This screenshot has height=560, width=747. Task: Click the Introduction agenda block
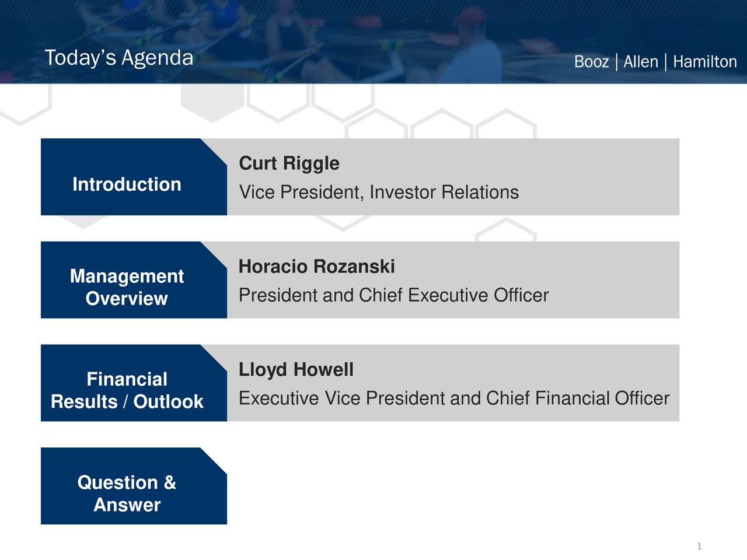pos(134,177)
